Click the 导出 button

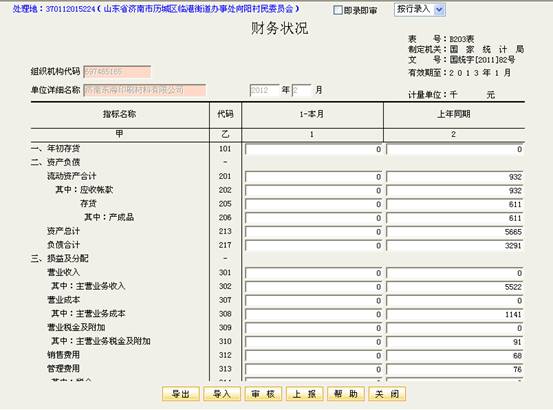[181, 394]
